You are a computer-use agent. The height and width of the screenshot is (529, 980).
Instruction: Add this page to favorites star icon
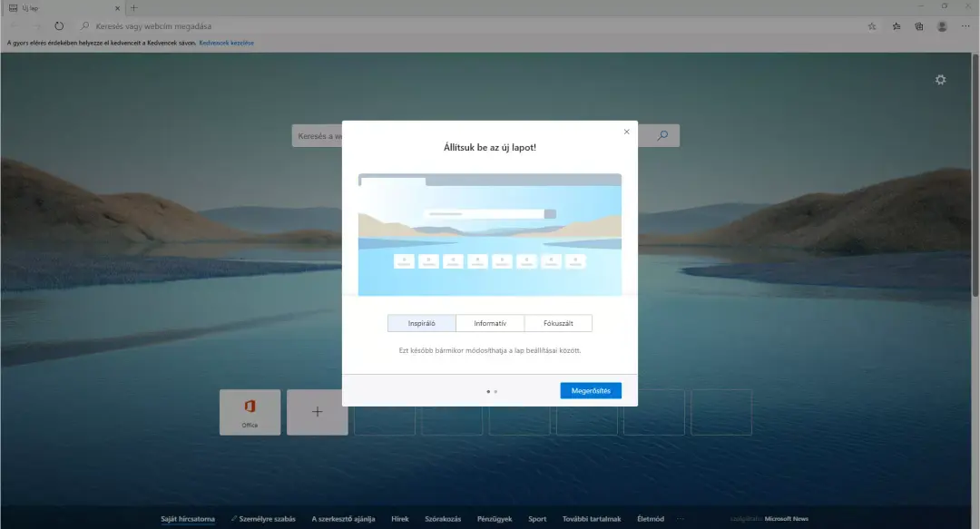(872, 26)
